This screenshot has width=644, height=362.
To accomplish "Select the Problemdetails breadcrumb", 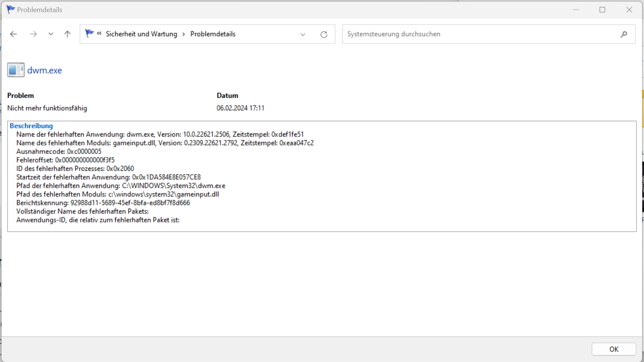I will [x=213, y=34].
